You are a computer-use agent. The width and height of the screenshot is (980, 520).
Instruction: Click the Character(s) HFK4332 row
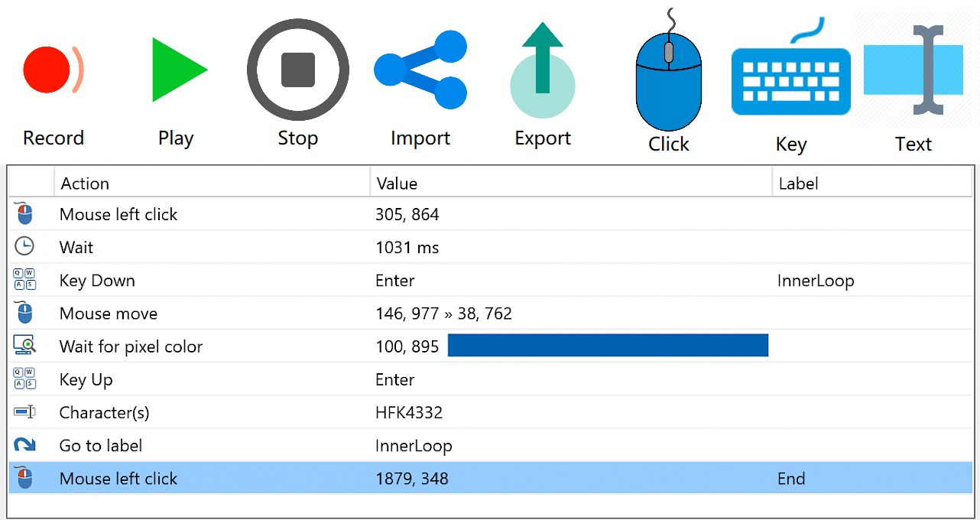point(306,413)
